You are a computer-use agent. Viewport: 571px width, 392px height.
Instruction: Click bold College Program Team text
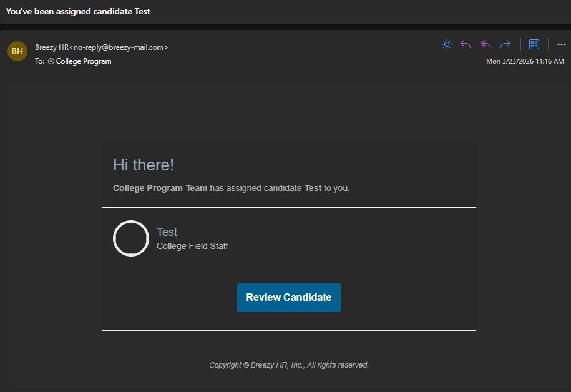pyautogui.click(x=160, y=188)
